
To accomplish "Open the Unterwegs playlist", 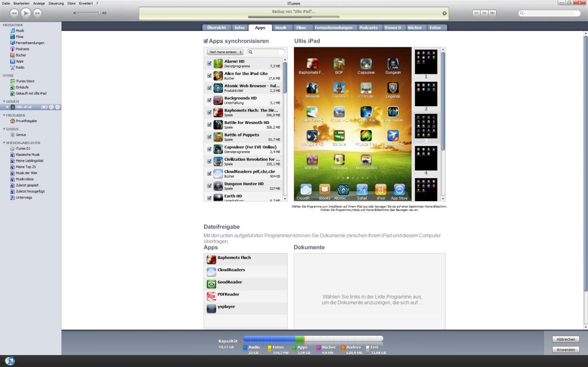I will 24,198.
